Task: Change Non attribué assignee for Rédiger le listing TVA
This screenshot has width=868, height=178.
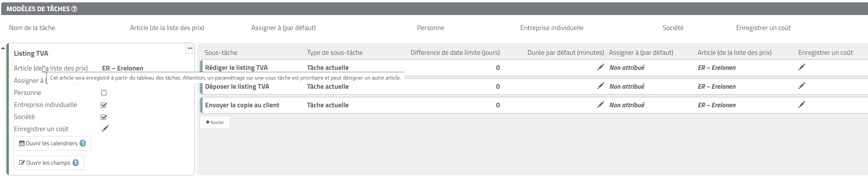Action: pos(627,68)
